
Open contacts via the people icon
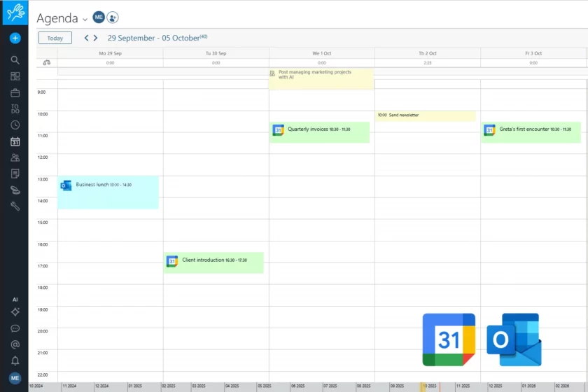point(15,157)
